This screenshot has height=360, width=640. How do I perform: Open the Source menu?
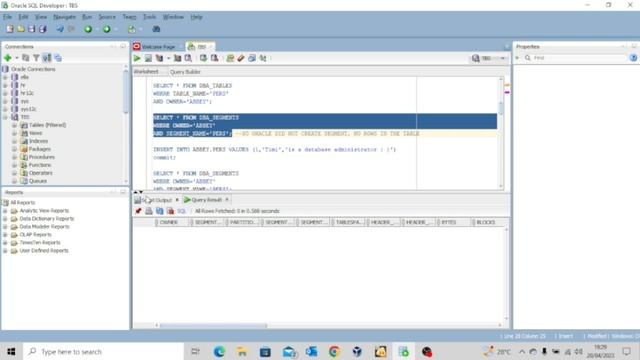coord(107,17)
